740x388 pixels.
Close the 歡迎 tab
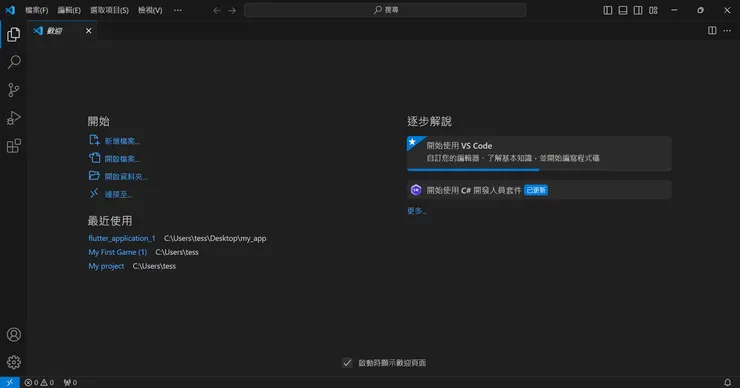[88, 31]
